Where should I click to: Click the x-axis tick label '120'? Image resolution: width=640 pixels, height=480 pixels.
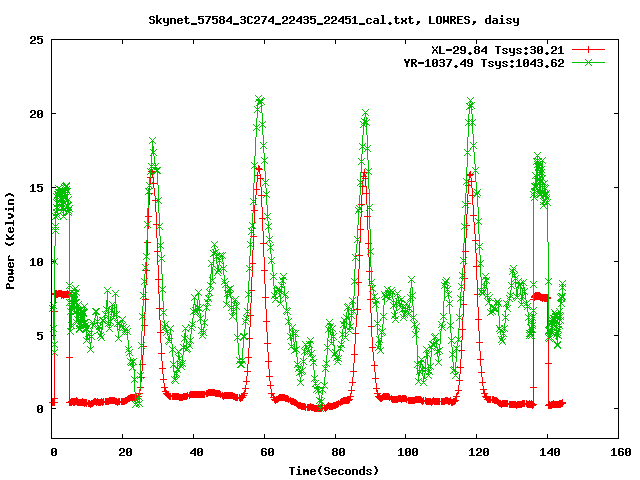[479, 452]
